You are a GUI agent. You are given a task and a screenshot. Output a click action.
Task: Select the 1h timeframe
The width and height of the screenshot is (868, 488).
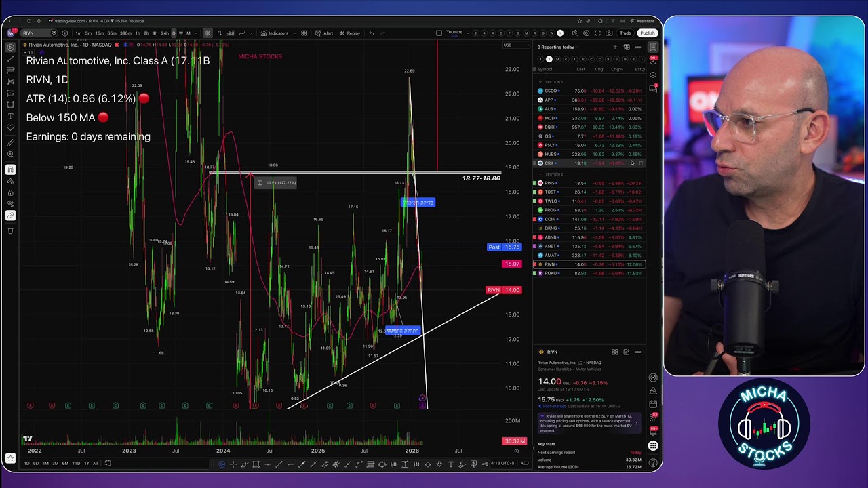pyautogui.click(x=138, y=33)
